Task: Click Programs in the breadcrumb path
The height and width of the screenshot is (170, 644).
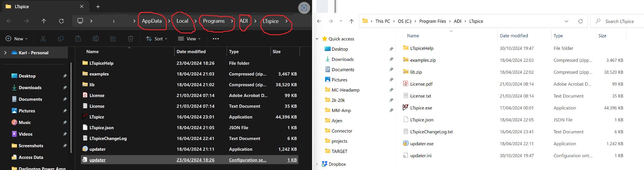Action: (214, 21)
